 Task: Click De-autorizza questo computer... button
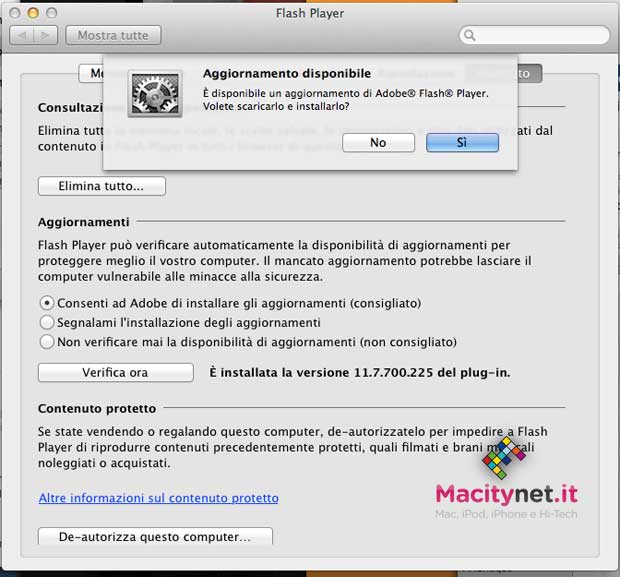tap(155, 536)
